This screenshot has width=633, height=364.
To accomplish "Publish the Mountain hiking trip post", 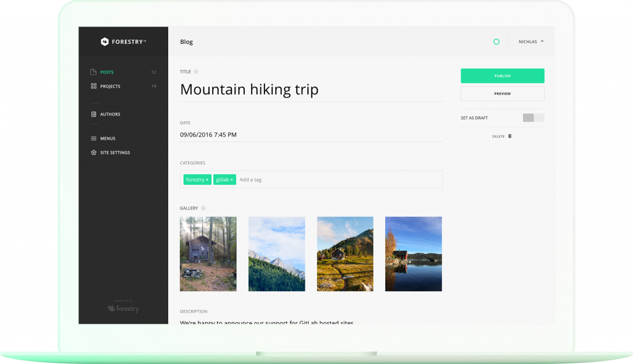I will [502, 75].
